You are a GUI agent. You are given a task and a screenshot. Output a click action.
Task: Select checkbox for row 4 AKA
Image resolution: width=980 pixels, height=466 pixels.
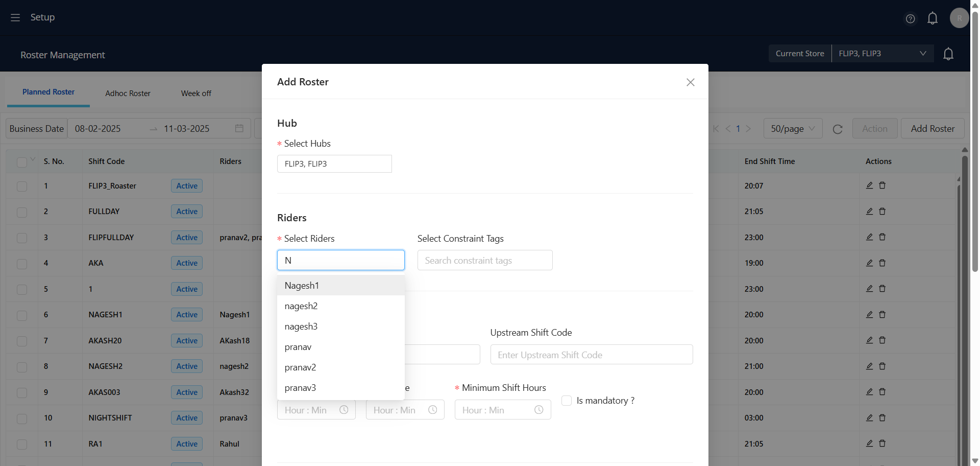(22, 264)
